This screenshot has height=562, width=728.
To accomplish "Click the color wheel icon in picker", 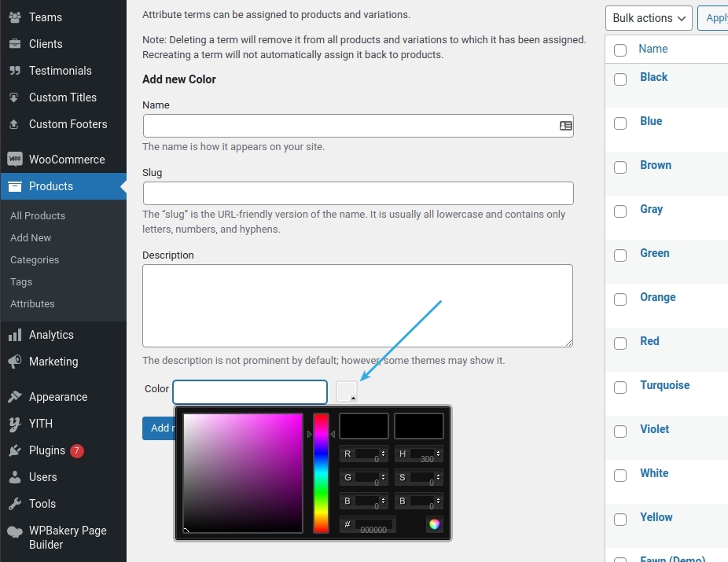I will point(435,524).
